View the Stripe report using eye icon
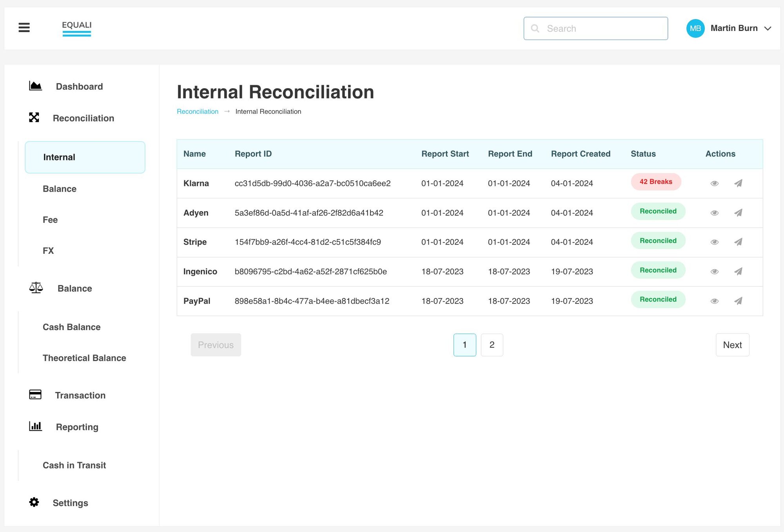 click(x=714, y=242)
